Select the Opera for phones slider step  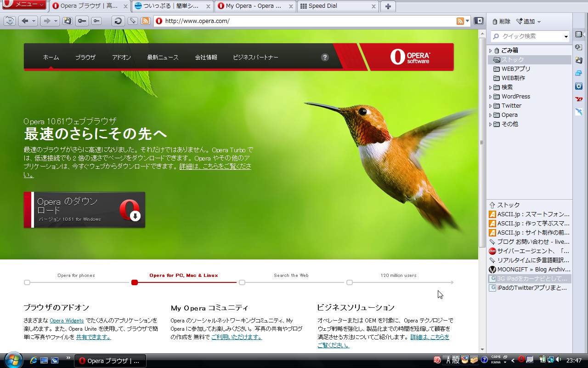click(76, 276)
